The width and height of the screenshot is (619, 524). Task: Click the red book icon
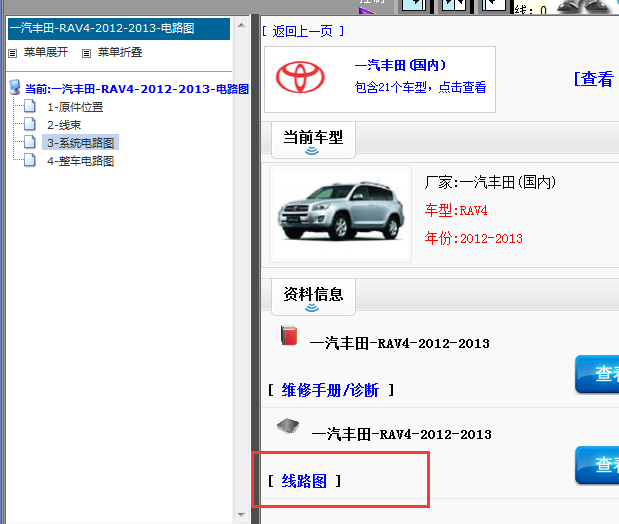289,335
